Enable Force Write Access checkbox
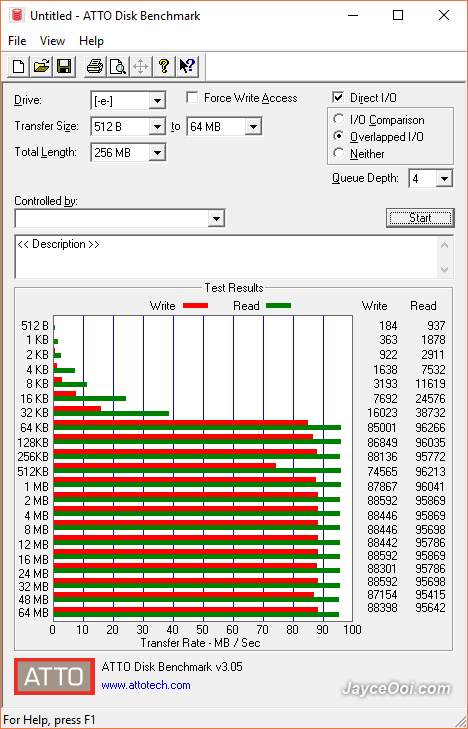 (192, 98)
